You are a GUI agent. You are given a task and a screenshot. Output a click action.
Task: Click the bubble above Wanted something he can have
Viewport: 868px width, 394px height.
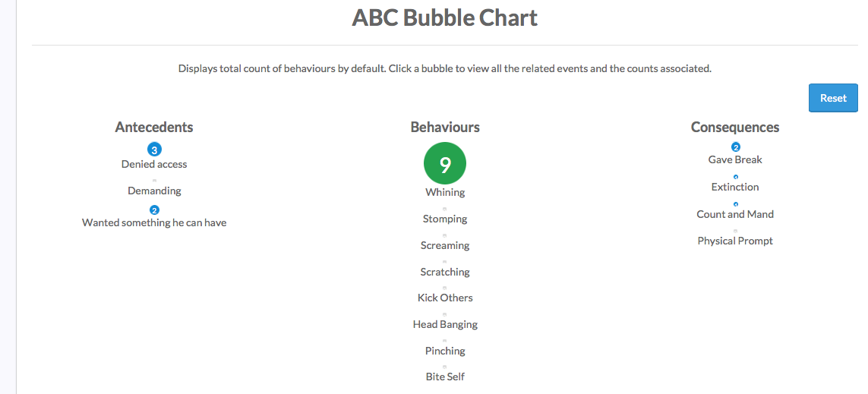[154, 210]
